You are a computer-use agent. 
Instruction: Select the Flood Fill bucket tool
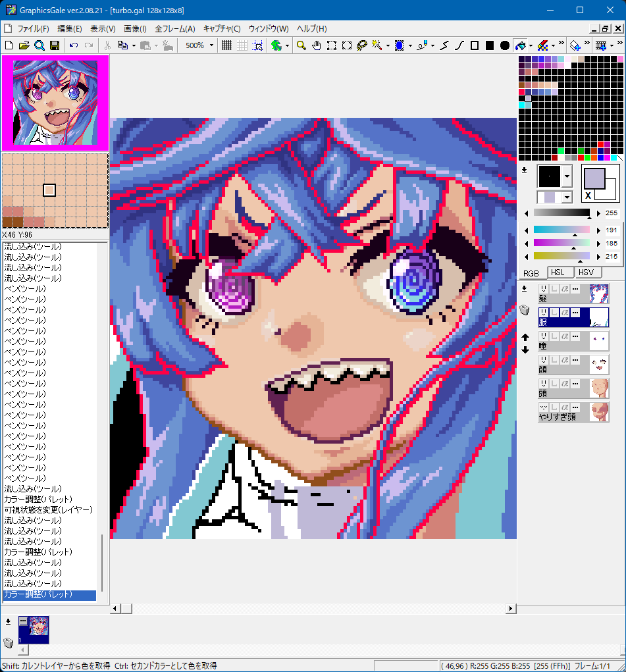520,45
